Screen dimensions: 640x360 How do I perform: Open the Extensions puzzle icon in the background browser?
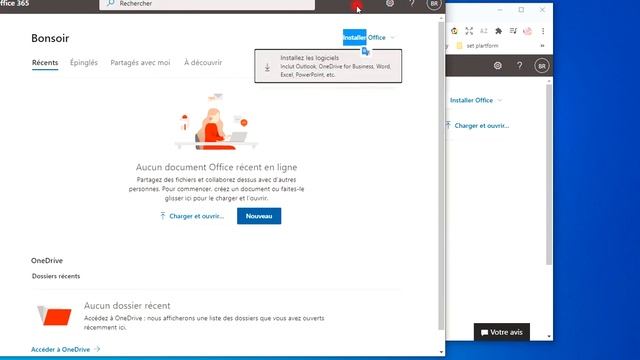498,31
